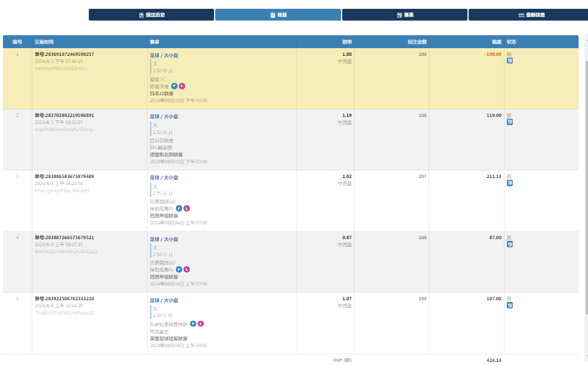Open the 赛果 results tab
The width and height of the screenshot is (588, 366).
405,15
